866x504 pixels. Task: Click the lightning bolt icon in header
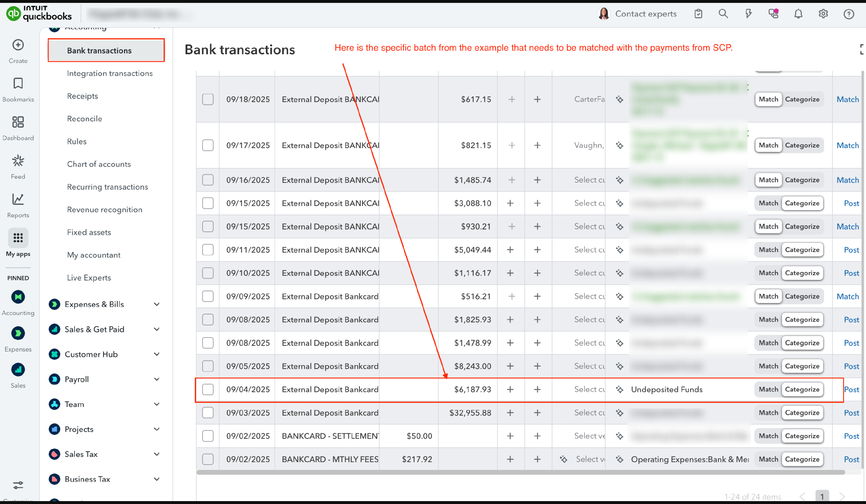point(748,14)
